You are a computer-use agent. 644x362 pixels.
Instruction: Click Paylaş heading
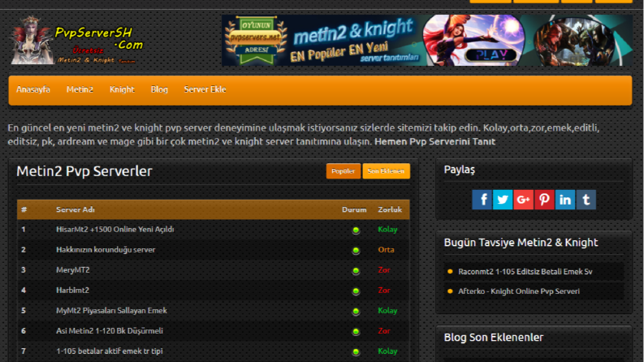point(459,170)
